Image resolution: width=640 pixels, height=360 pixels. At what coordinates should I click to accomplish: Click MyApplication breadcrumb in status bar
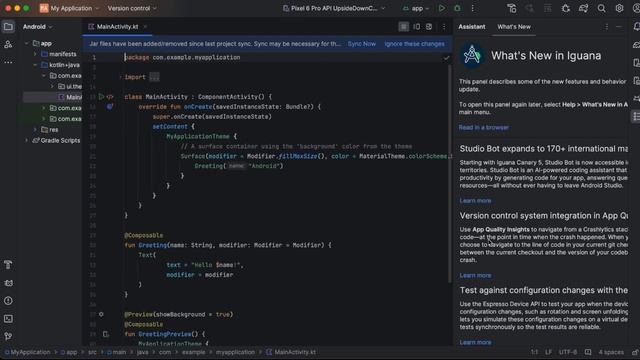pyautogui.click(x=27, y=352)
